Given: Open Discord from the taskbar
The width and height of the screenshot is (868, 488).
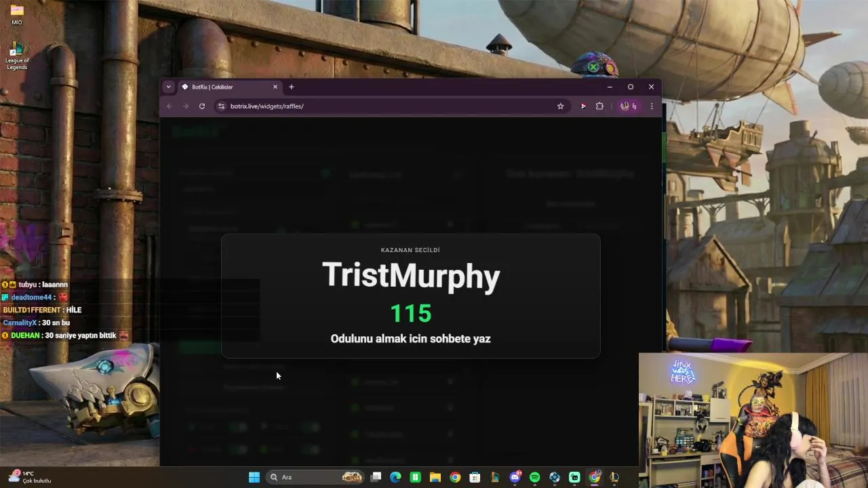Looking at the screenshot, I should point(515,477).
